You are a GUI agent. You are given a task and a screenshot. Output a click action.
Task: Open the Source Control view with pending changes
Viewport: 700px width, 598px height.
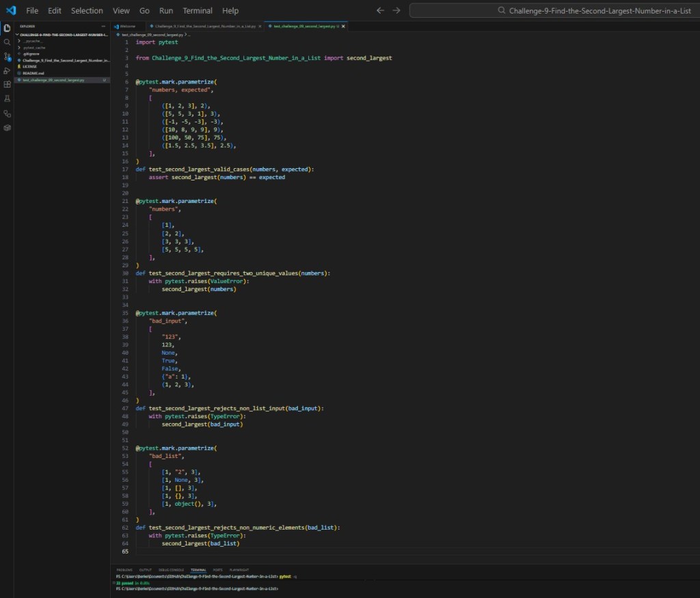click(x=7, y=56)
